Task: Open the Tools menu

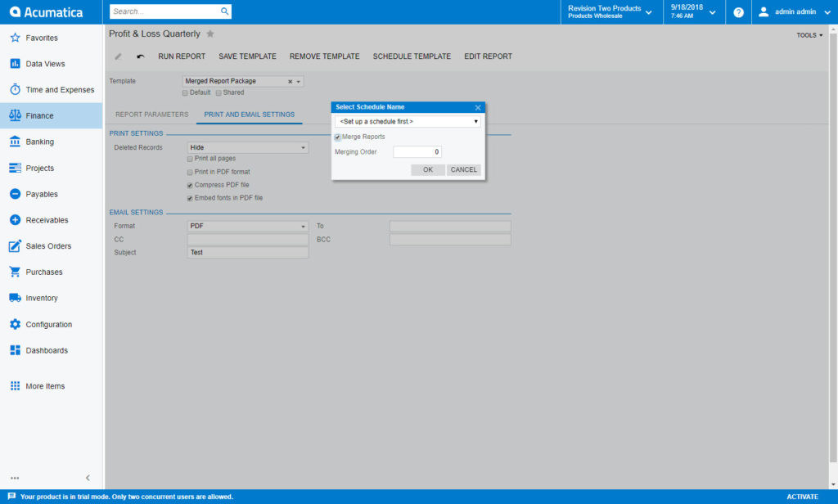Action: [x=807, y=34]
